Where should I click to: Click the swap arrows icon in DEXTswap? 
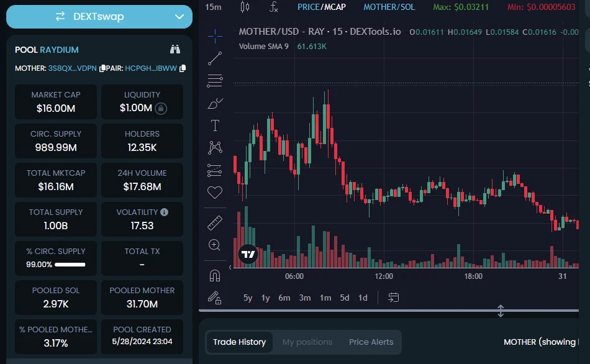60,16
